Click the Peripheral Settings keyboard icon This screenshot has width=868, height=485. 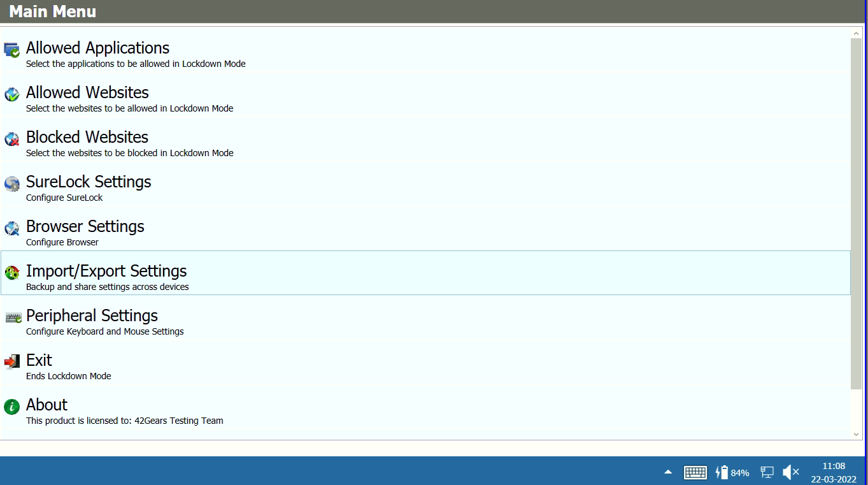13,317
